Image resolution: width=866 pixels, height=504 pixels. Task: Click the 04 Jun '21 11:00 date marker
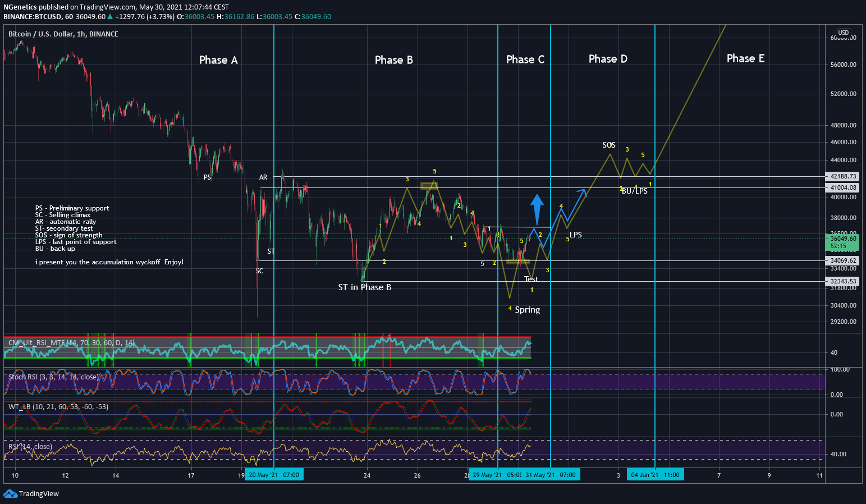click(655, 475)
